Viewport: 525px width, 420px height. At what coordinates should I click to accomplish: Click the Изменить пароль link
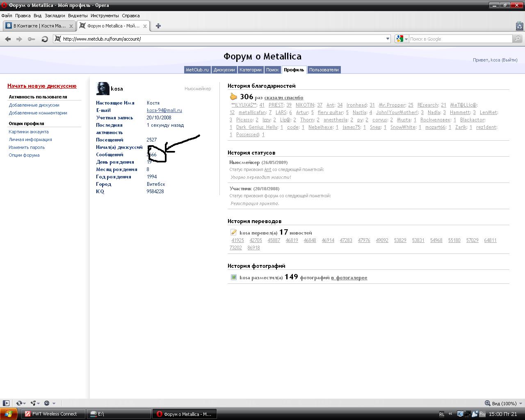27,147
